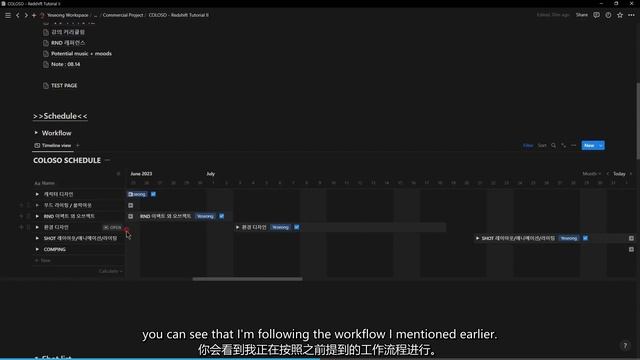640x360 pixels.
Task: Open the sidebar hamburger menu
Action: pos(8,15)
